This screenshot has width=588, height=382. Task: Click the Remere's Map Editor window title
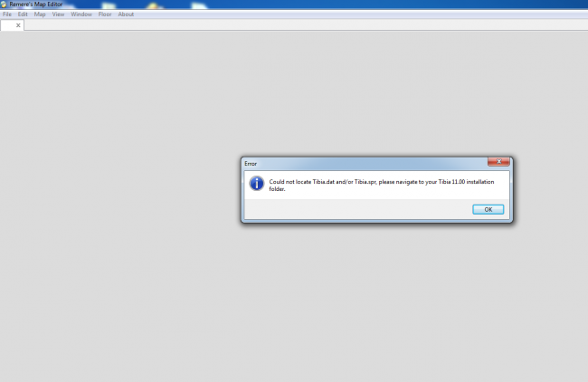click(36, 5)
